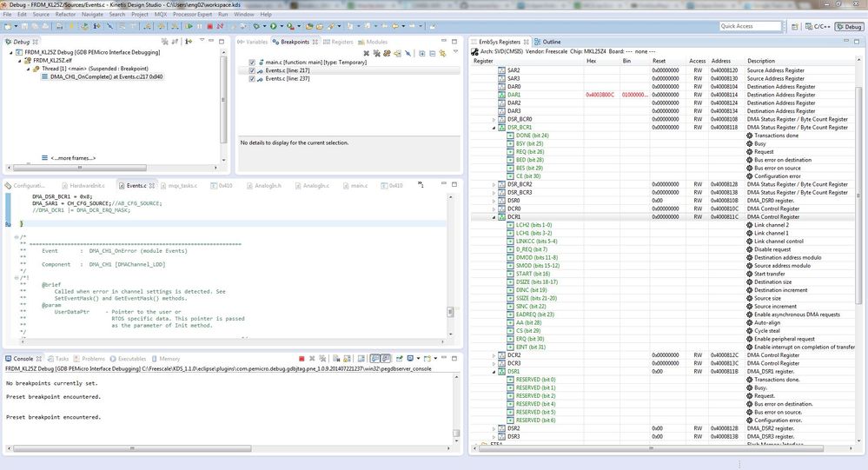This screenshot has width=868, height=470.
Task: Click the red Terminate icon in the Console toolbar
Action: click(x=301, y=359)
